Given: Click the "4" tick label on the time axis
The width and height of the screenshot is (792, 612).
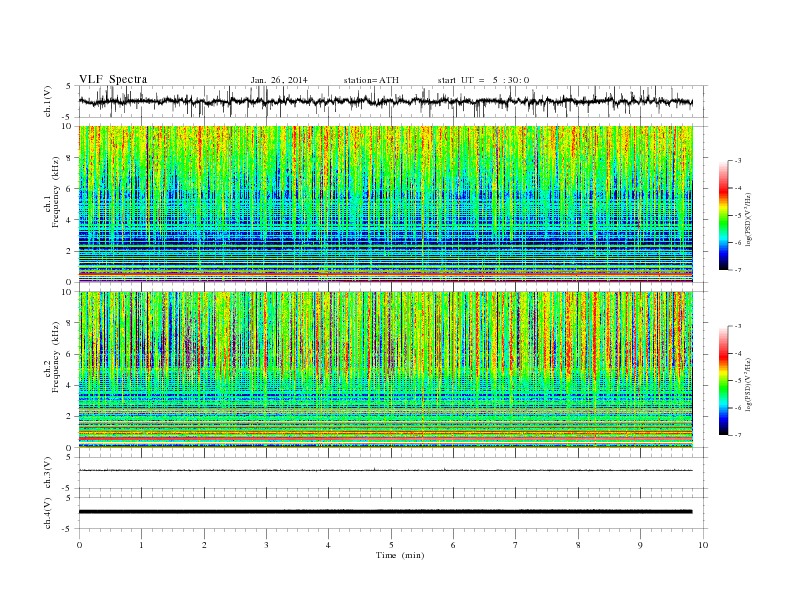Looking at the screenshot, I should pyautogui.click(x=328, y=545).
